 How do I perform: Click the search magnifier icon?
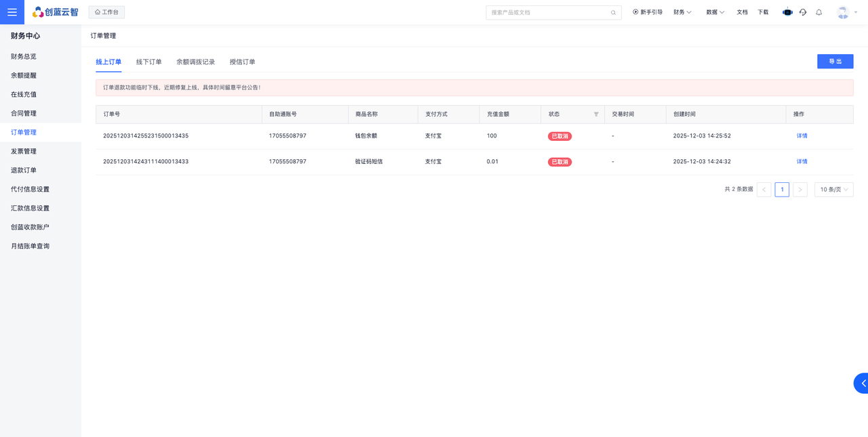[x=613, y=13]
